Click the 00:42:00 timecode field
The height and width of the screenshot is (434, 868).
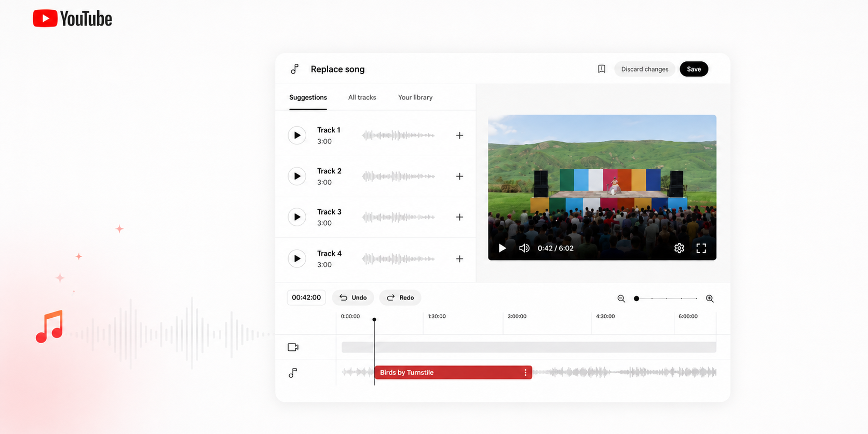coord(306,297)
